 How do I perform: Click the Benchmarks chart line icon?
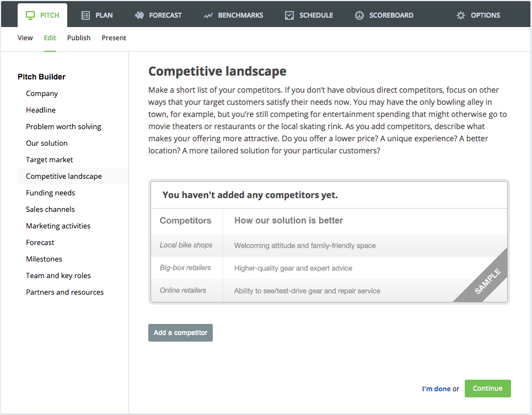[x=208, y=15]
